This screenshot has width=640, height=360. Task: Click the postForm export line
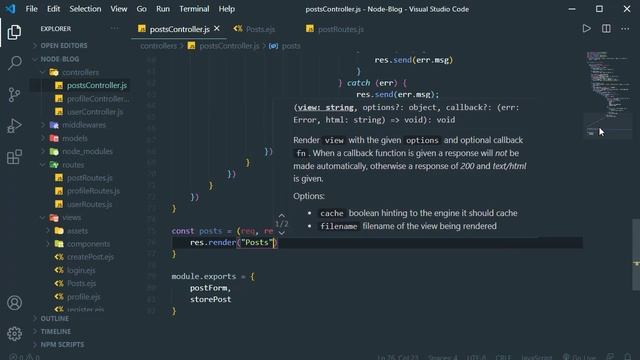(x=210, y=288)
